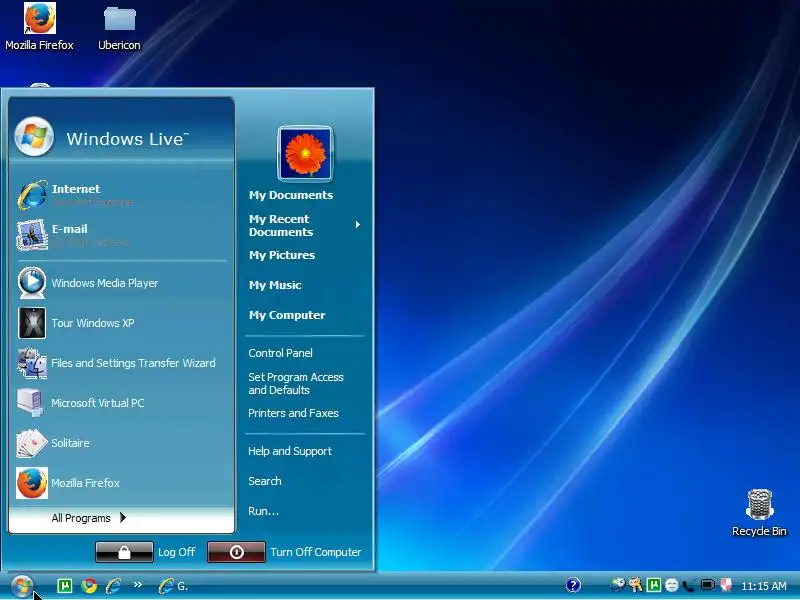Click the phone tray icon
The width and height of the screenshot is (800, 600).
tap(689, 585)
